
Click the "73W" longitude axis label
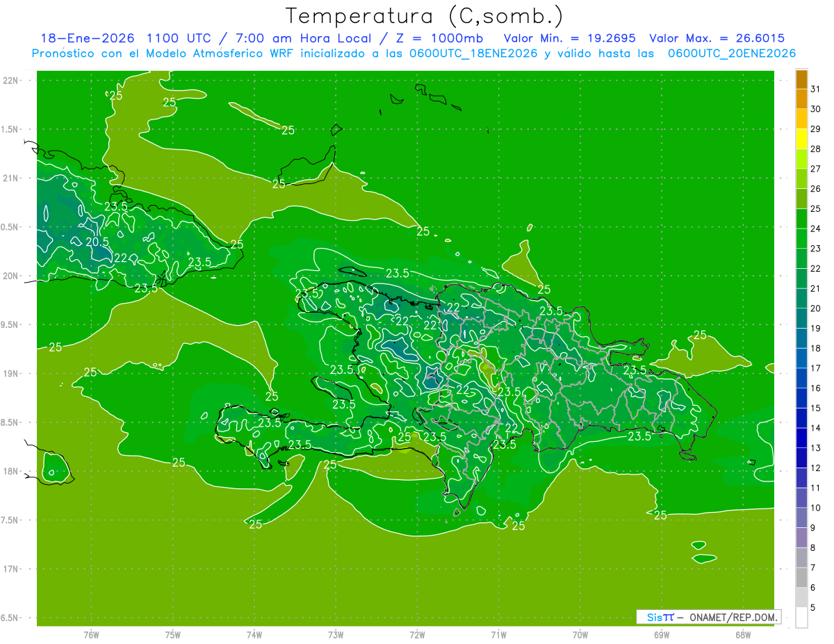tap(336, 634)
